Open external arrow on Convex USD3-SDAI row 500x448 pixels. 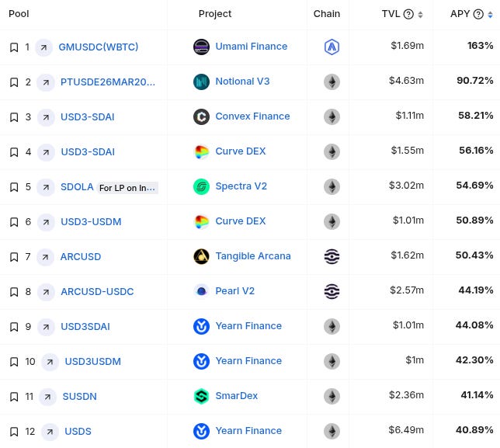pyautogui.click(x=46, y=117)
